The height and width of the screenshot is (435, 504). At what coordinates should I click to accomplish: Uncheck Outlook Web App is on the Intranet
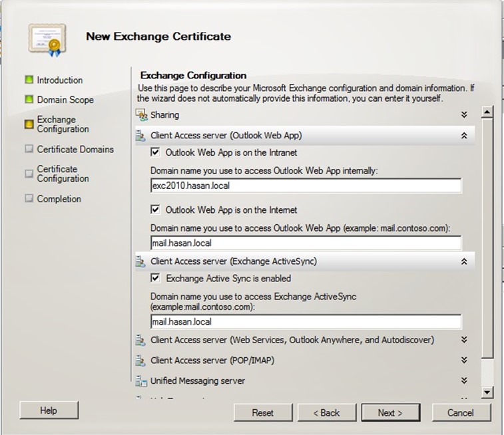click(x=156, y=153)
